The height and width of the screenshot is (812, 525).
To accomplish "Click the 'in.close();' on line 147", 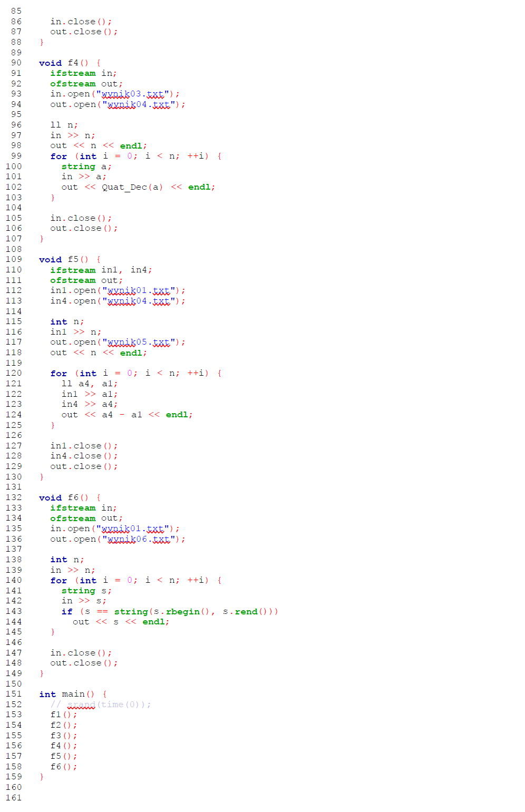I will 81,653.
